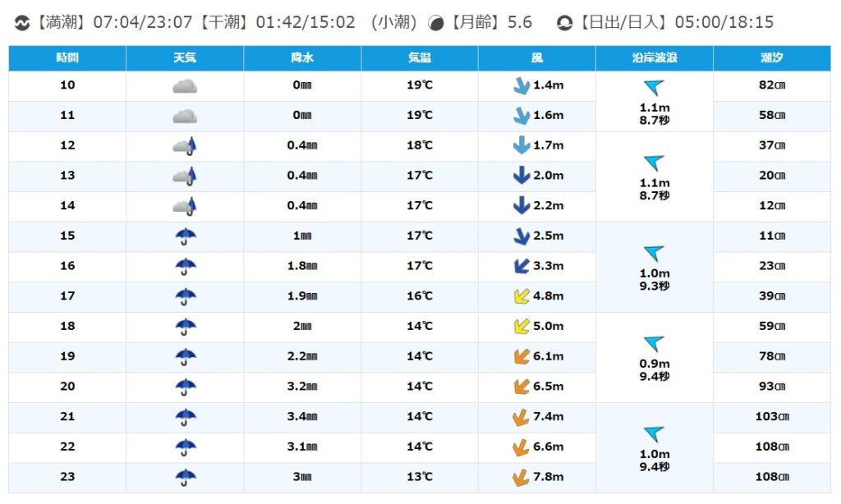Click the 3.4mm precipitation cell
841x504 pixels.
pyautogui.click(x=302, y=417)
